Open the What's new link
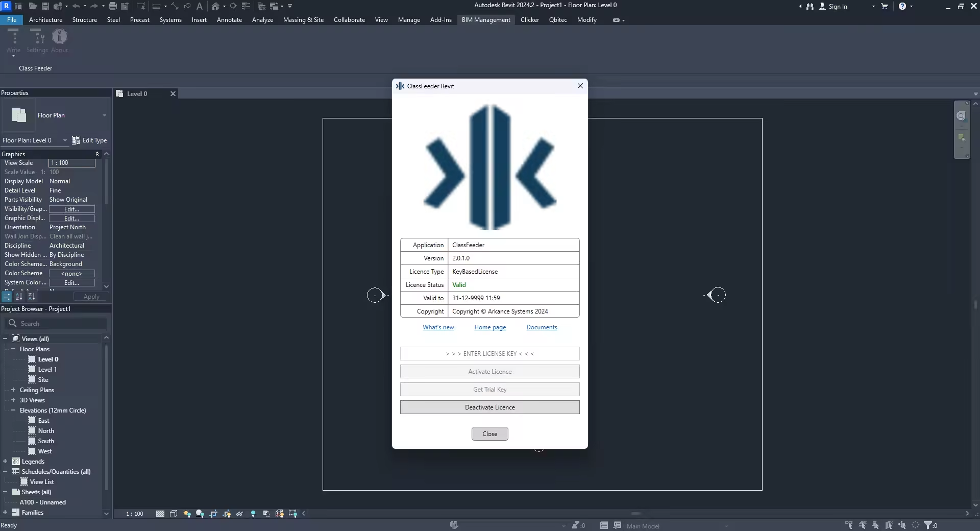The image size is (980, 531). tap(438, 327)
